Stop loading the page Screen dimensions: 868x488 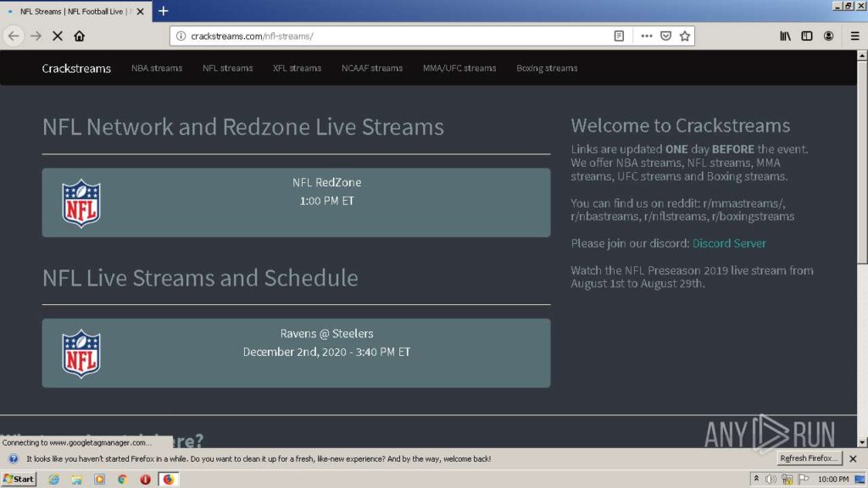pyautogui.click(x=58, y=36)
